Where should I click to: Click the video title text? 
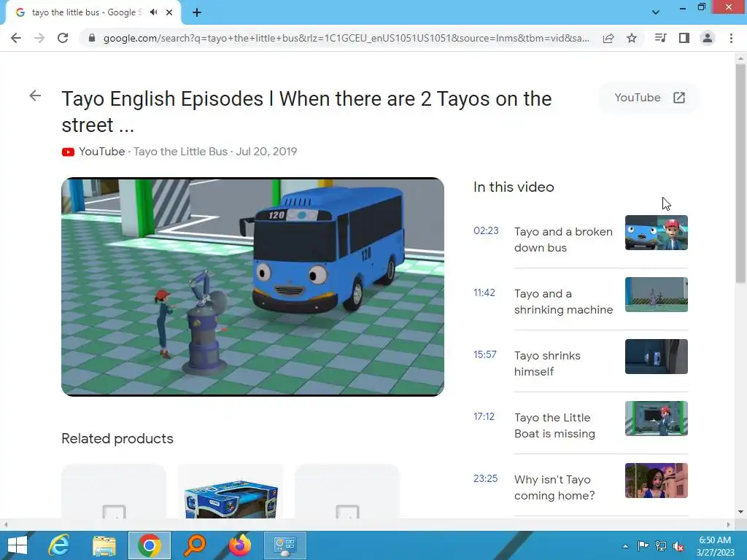[306, 112]
